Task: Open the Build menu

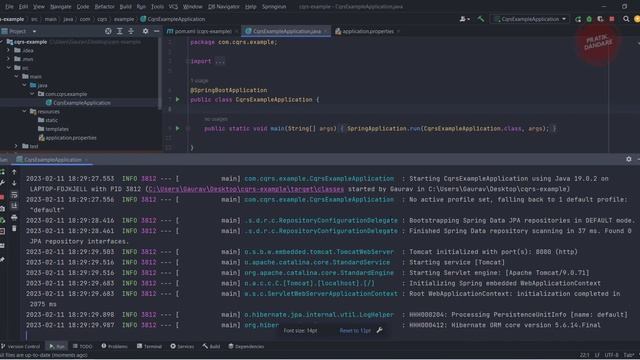Action: [125, 7]
